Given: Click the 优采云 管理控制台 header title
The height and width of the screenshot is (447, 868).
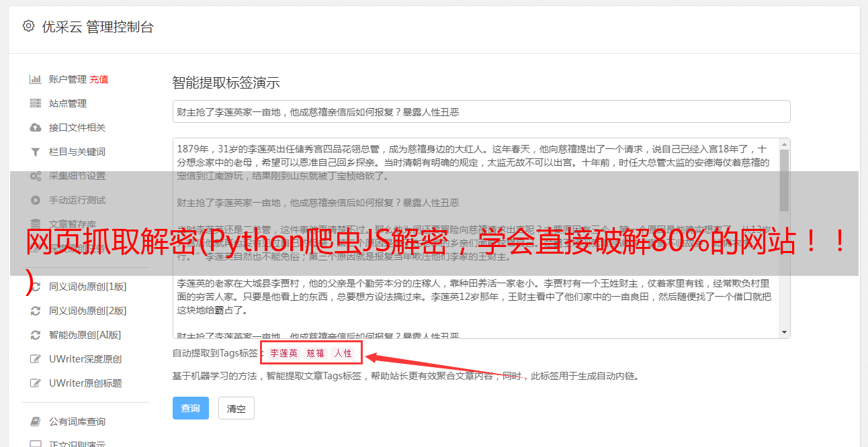Looking at the screenshot, I should (97, 27).
